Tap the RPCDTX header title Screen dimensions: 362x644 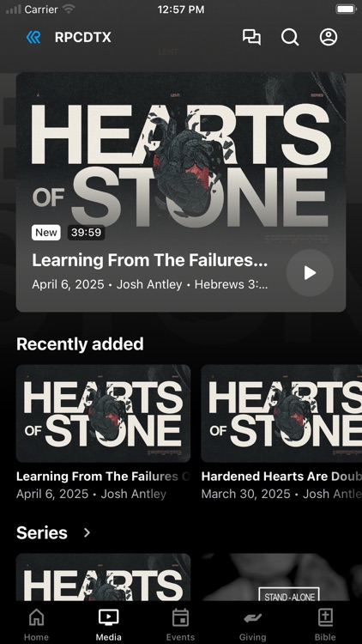click(83, 38)
